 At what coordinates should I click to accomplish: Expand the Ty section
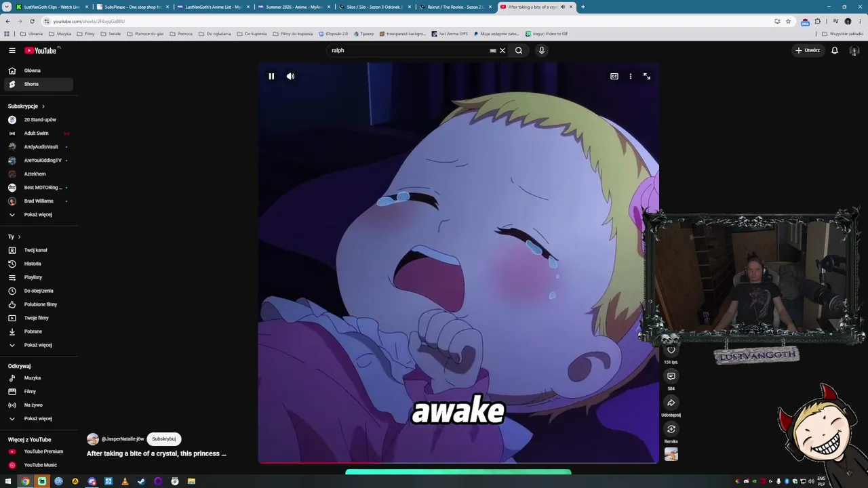click(x=14, y=237)
